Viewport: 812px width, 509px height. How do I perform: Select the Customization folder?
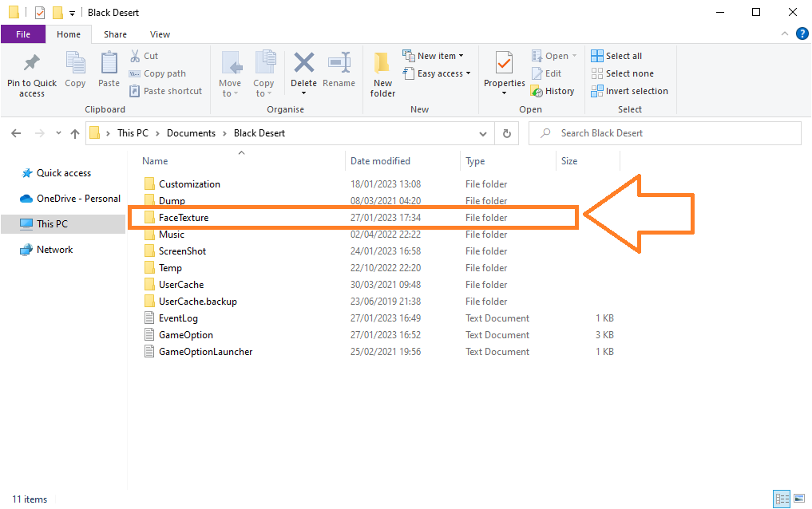(189, 184)
